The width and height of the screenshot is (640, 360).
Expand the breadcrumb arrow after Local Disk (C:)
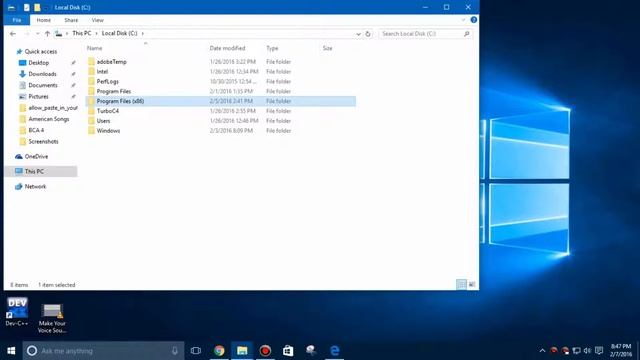[x=143, y=33]
